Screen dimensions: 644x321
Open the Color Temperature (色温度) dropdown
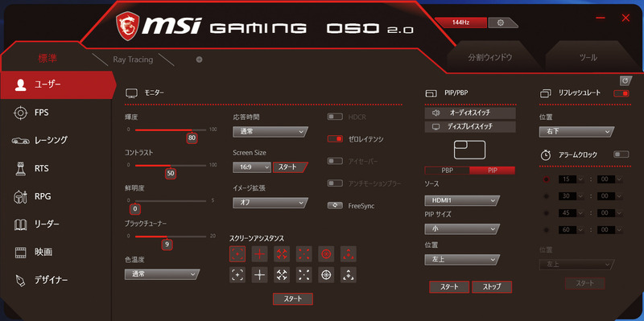click(x=162, y=274)
